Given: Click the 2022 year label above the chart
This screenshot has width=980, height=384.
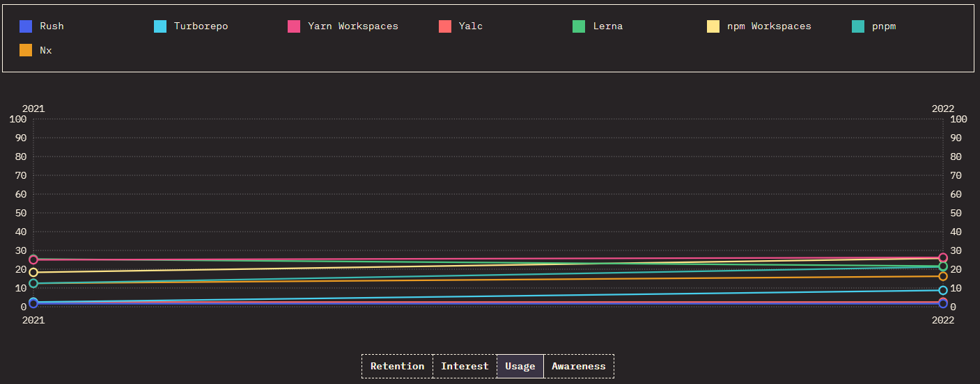Looking at the screenshot, I should 943,109.
